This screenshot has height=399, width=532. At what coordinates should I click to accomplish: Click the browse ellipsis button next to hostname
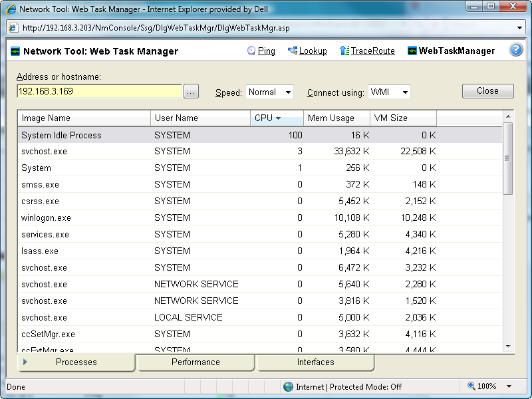coord(191,91)
